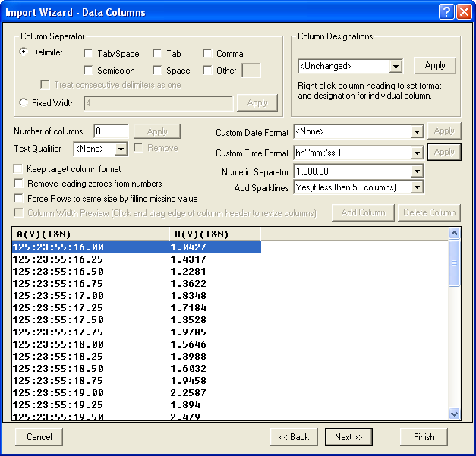Open the Numeric Separator dropdown

417,171
